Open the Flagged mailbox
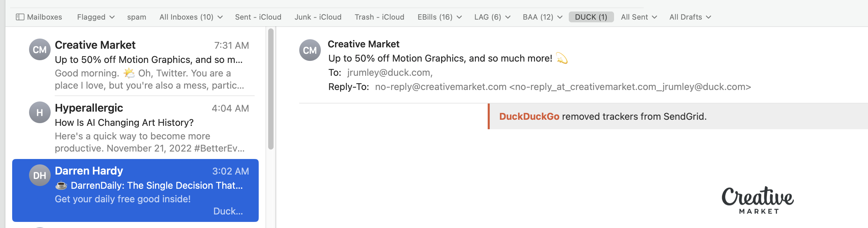 [91, 17]
